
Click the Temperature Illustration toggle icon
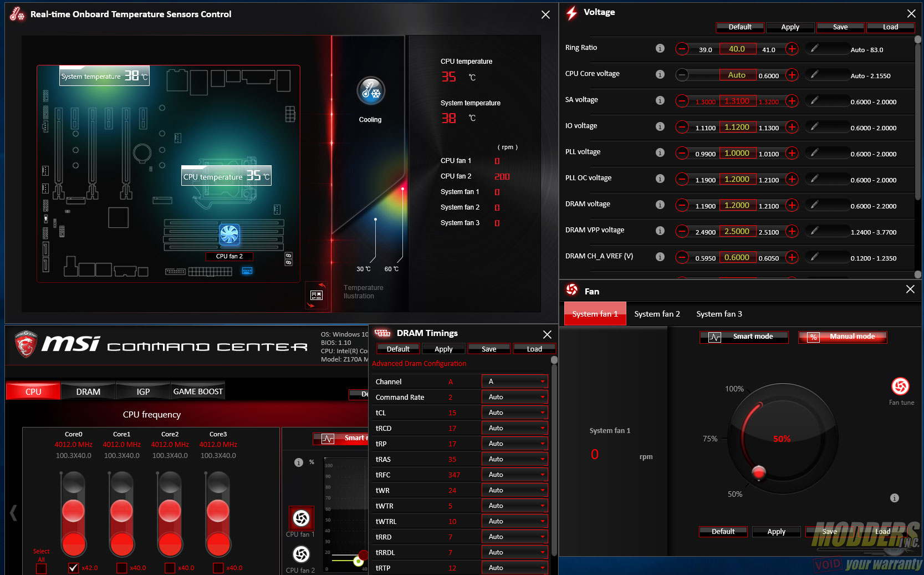tap(316, 295)
